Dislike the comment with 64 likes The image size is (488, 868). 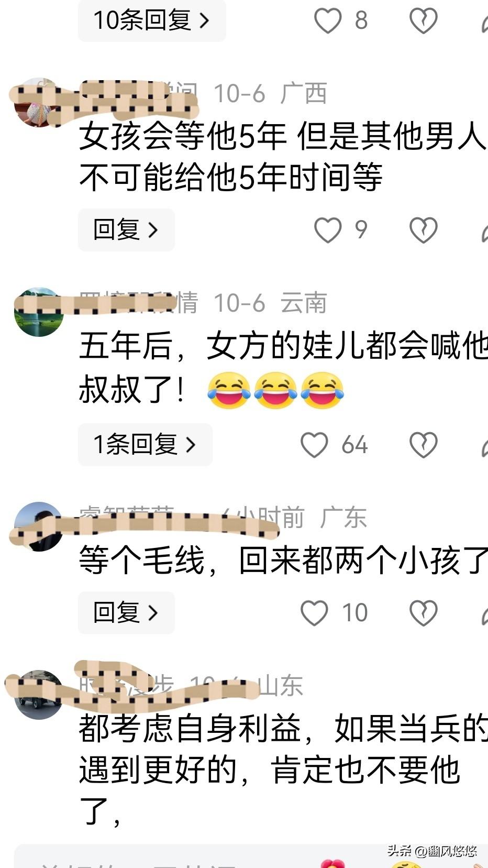[x=423, y=445]
